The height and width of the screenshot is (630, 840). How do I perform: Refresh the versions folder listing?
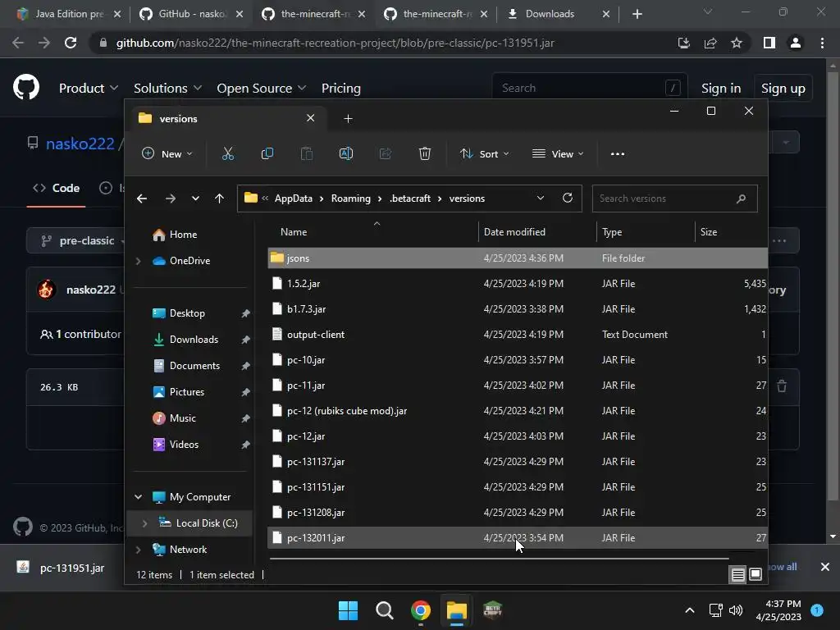568,199
